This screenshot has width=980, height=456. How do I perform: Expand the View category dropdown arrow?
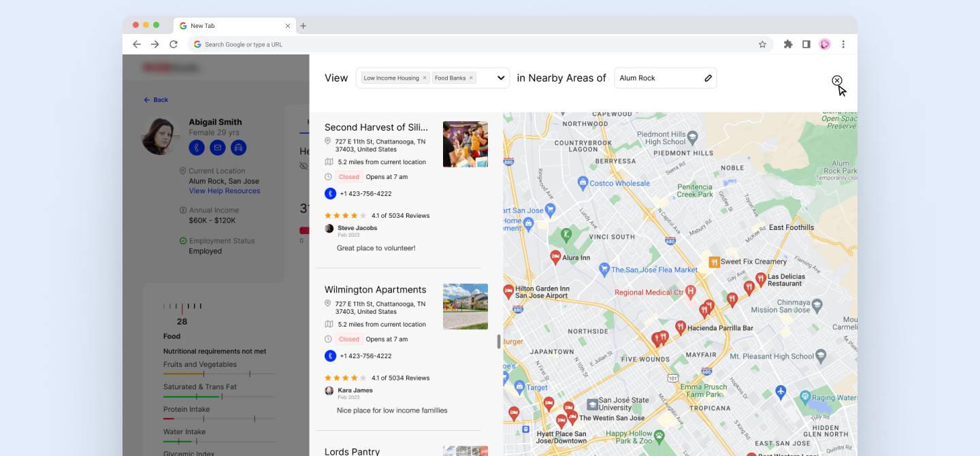point(501,78)
